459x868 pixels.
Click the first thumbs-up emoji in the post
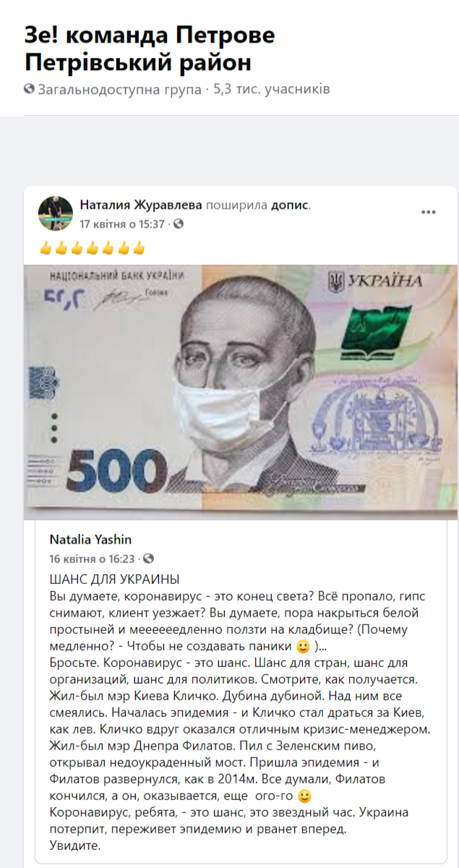click(x=46, y=249)
